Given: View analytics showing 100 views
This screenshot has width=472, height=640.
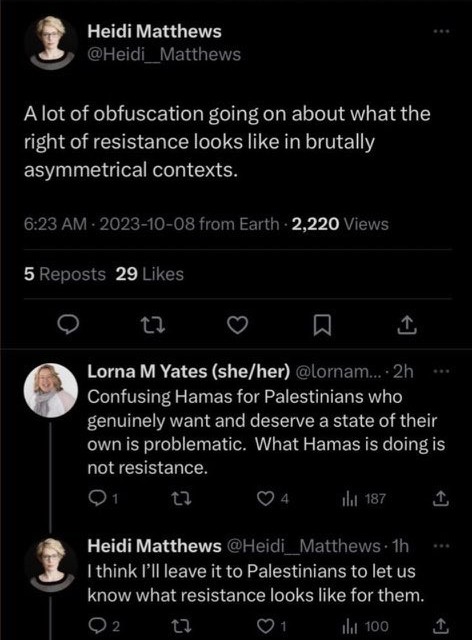Looking at the screenshot, I should (365, 626).
